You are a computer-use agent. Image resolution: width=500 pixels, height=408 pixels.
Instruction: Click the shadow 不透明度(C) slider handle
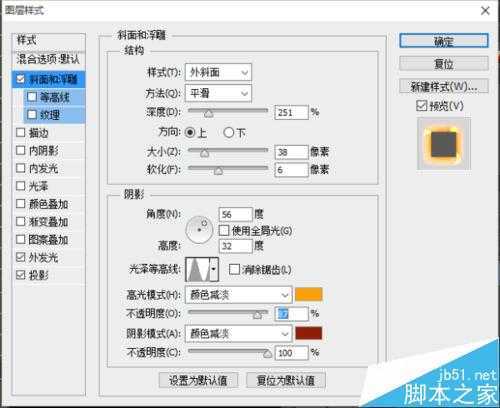267,354
